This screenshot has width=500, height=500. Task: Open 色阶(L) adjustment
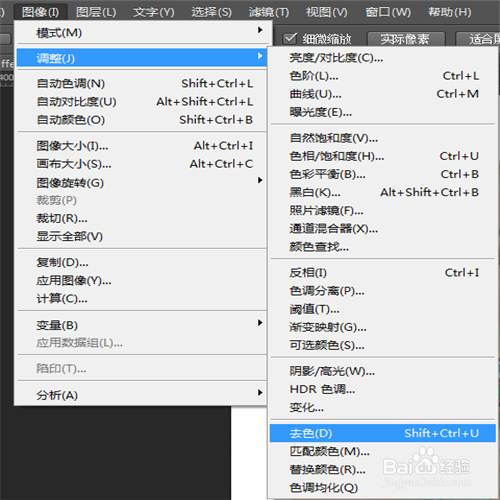383,76
